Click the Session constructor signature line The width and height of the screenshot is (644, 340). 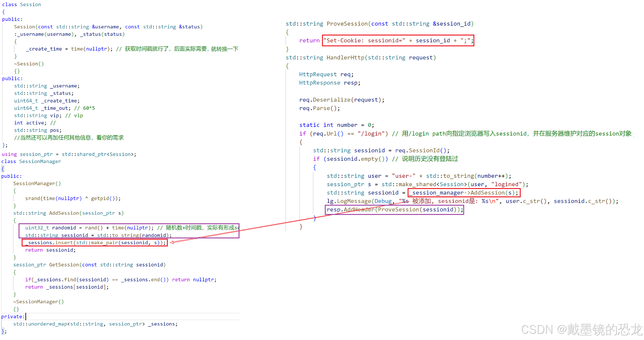click(108, 27)
